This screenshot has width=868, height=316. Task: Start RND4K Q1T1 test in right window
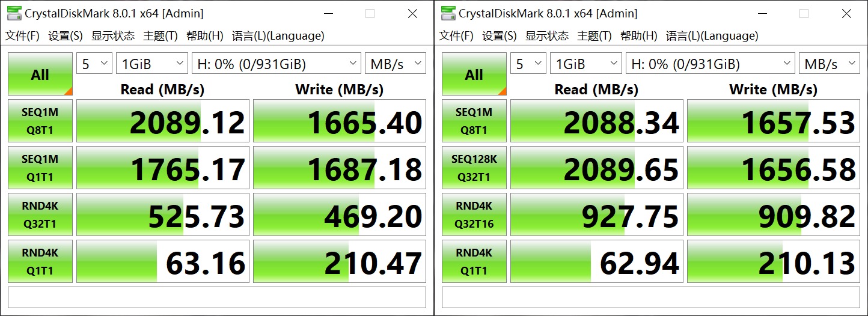click(x=474, y=262)
